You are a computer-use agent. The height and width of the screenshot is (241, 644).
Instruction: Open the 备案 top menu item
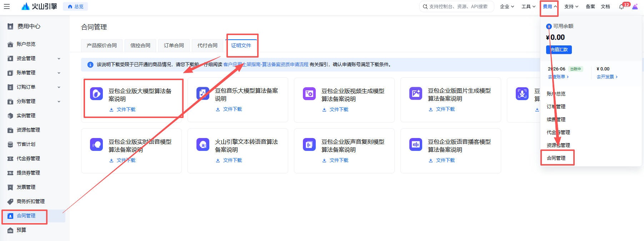click(x=590, y=6)
